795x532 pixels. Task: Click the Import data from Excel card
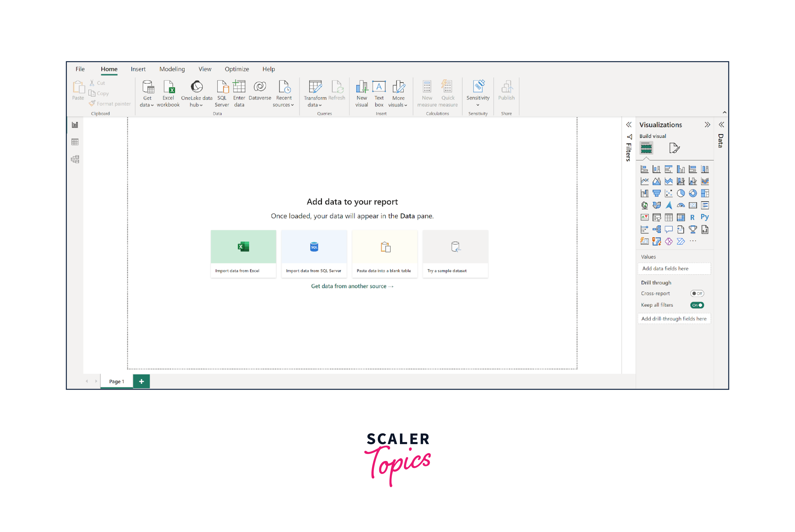tap(243, 254)
